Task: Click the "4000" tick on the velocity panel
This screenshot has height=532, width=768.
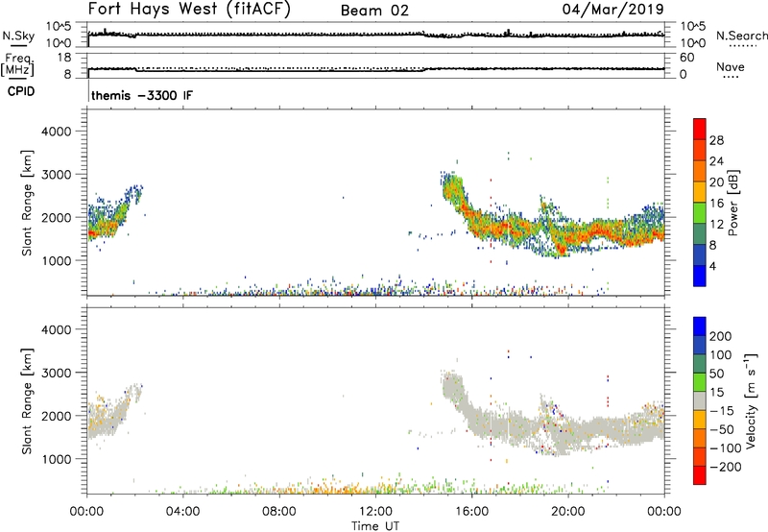Action: point(56,329)
